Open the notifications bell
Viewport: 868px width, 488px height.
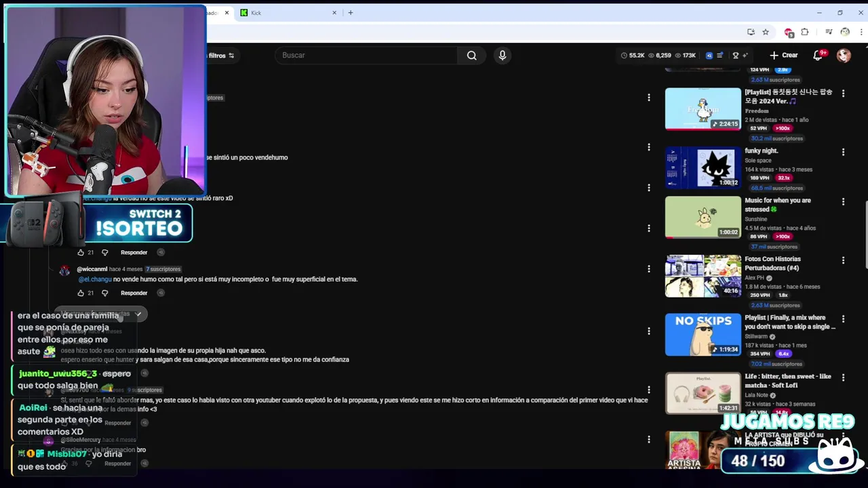coord(818,56)
